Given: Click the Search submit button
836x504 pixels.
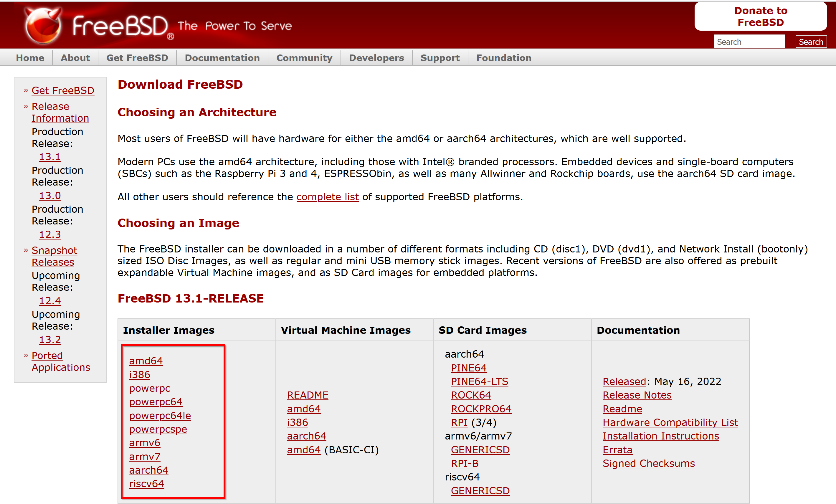Looking at the screenshot, I should pos(811,42).
